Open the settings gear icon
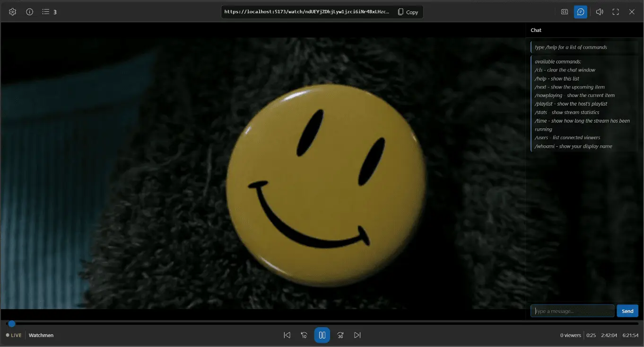 13,12
